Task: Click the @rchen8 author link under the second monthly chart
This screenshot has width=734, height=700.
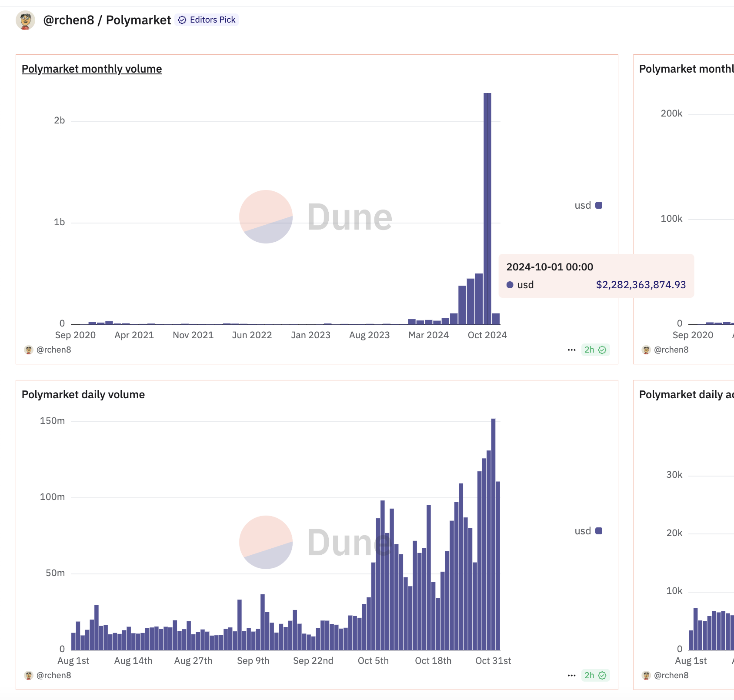Action: (671, 350)
